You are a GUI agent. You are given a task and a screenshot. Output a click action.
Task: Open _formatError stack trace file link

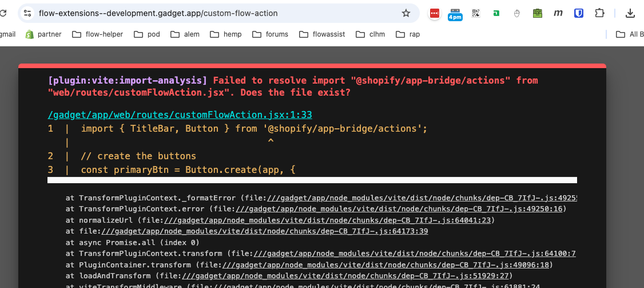423,198
